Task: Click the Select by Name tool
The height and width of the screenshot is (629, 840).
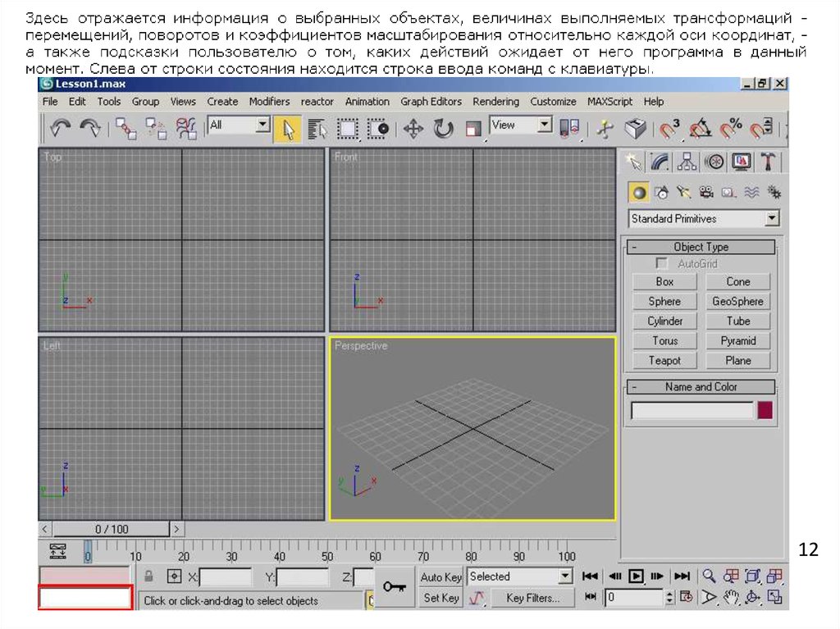Action: (317, 129)
